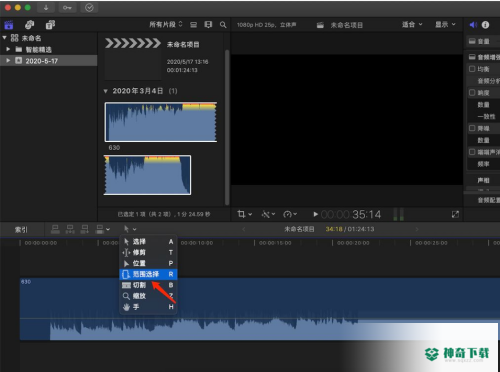500x372 pixels.
Task: Enable the 响度 loudness checkbox
Action: 472,93
